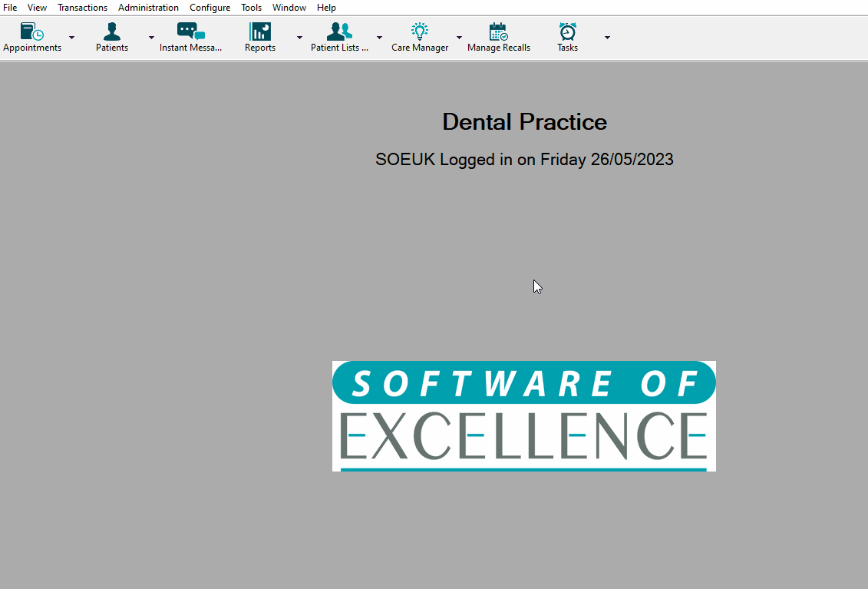Open the Tasks alarm clock icon
This screenshot has width=868, height=589.
click(567, 31)
